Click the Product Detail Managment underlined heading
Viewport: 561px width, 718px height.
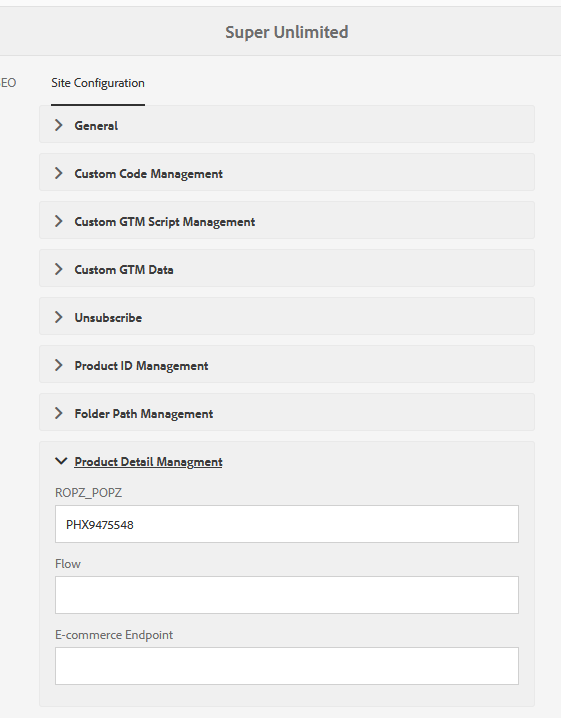tap(148, 462)
